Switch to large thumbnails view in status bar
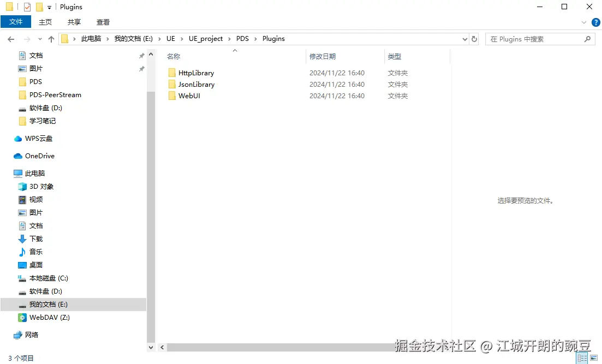The width and height of the screenshot is (602, 364). point(594,357)
